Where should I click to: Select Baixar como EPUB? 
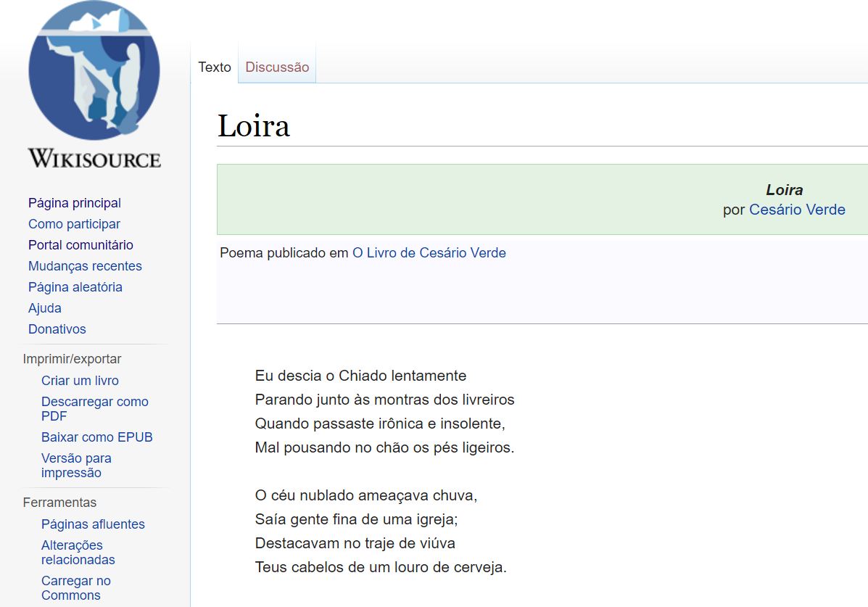tap(97, 437)
